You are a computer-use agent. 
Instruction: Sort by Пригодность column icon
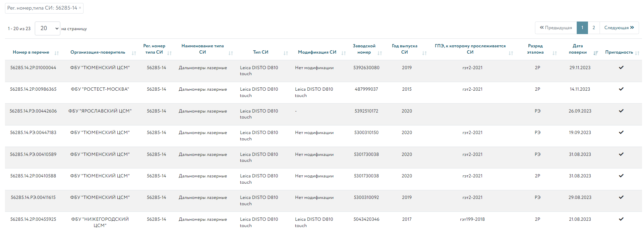click(637, 53)
